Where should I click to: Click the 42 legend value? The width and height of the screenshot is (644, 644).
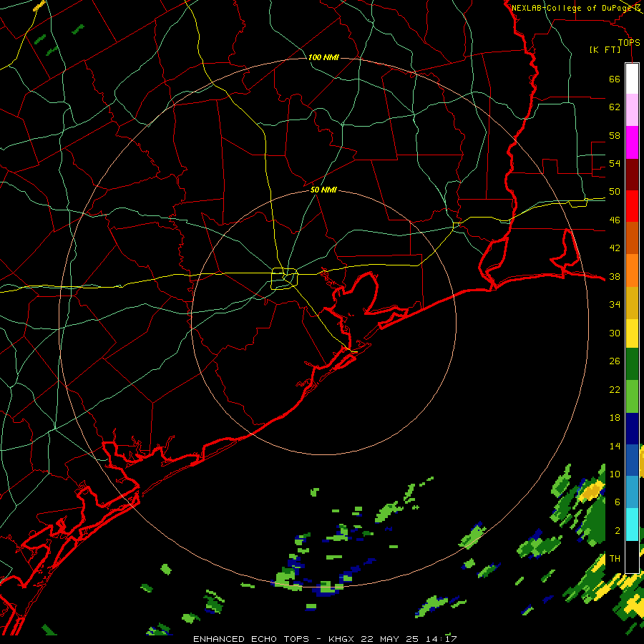[x=615, y=248]
